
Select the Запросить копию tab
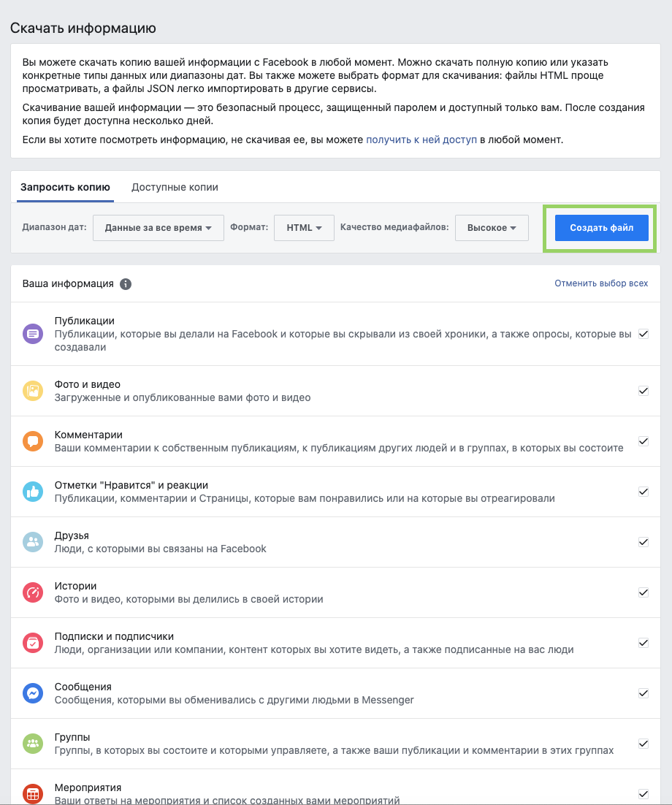pyautogui.click(x=65, y=187)
